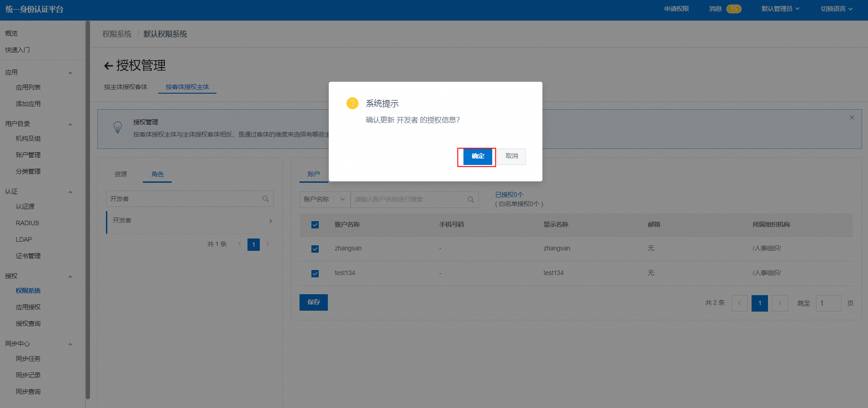868x408 pixels.
Task: Uncheck the zhangsan account checkbox
Action: pos(315,249)
